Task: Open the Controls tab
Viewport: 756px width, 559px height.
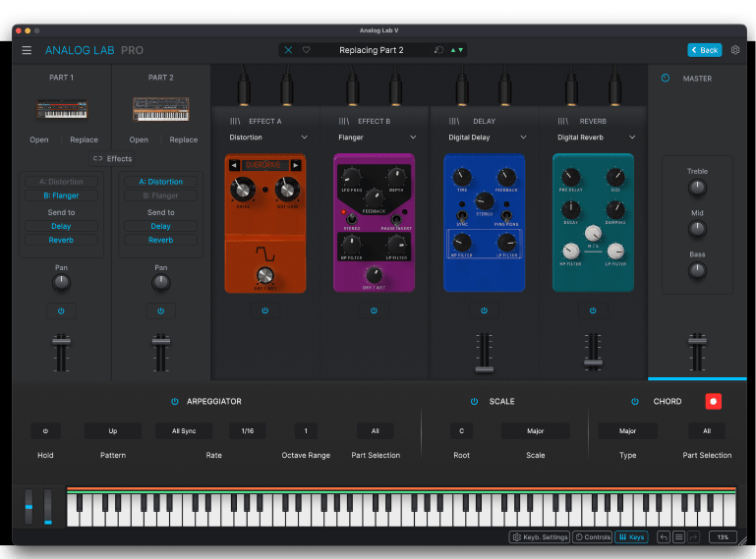Action: tap(593, 537)
